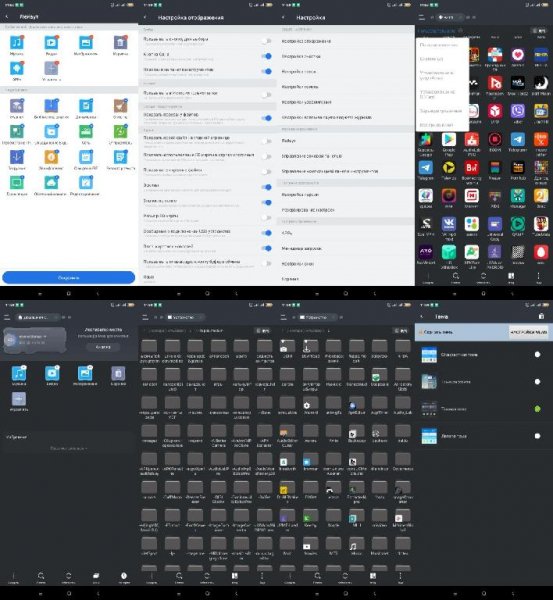The height and width of the screenshot is (600, 553).
Task: Add the orange circular coin tile
Action: (x=51, y=157)
